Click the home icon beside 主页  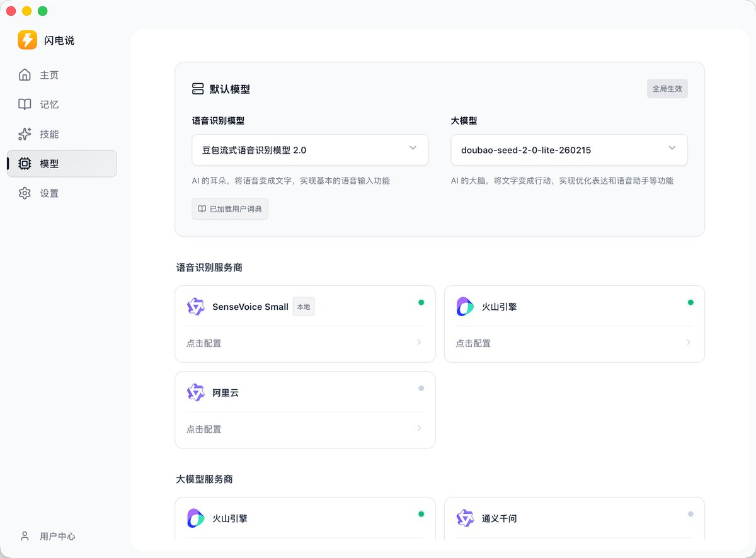(25, 75)
